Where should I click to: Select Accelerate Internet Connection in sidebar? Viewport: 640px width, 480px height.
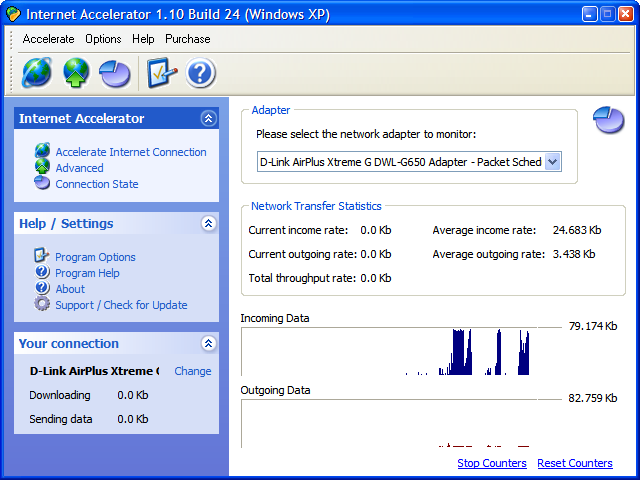pyautogui.click(x=131, y=152)
